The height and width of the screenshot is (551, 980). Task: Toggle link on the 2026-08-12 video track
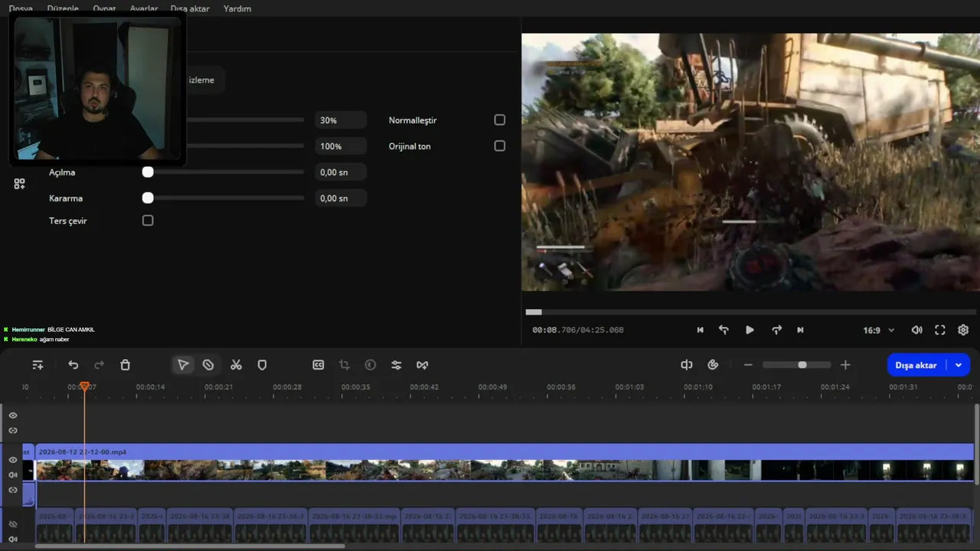click(x=13, y=490)
